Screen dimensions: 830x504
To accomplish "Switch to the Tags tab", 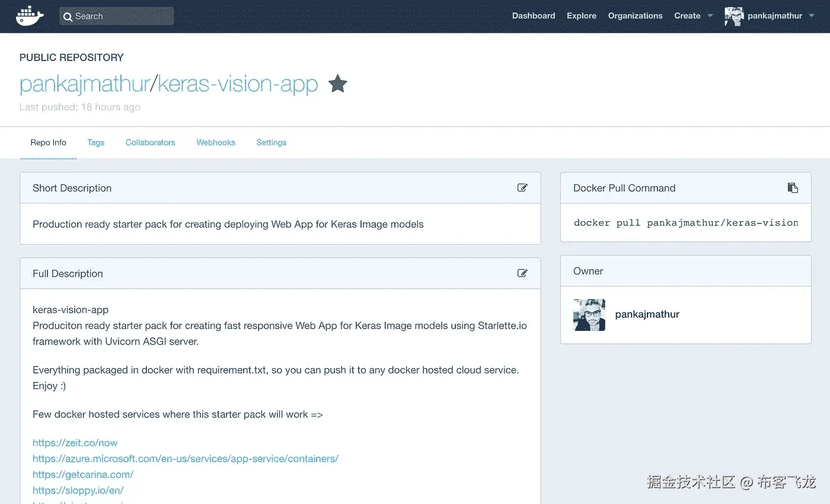I will pyautogui.click(x=95, y=142).
